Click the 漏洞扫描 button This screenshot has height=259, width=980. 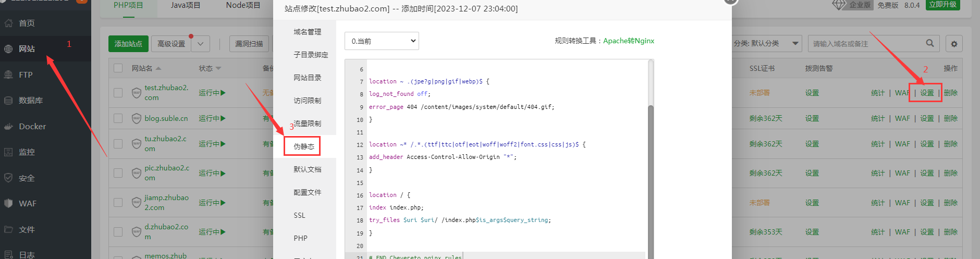point(249,44)
